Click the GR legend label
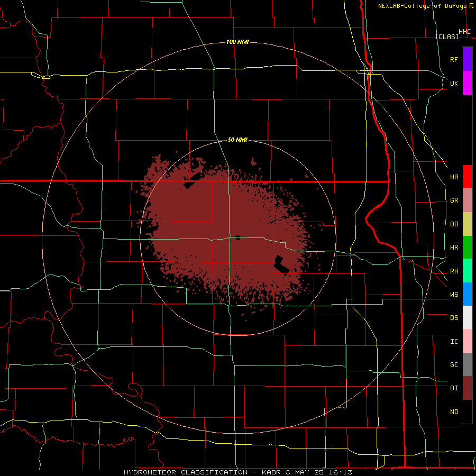The width and height of the screenshot is (476, 476). pos(454,200)
